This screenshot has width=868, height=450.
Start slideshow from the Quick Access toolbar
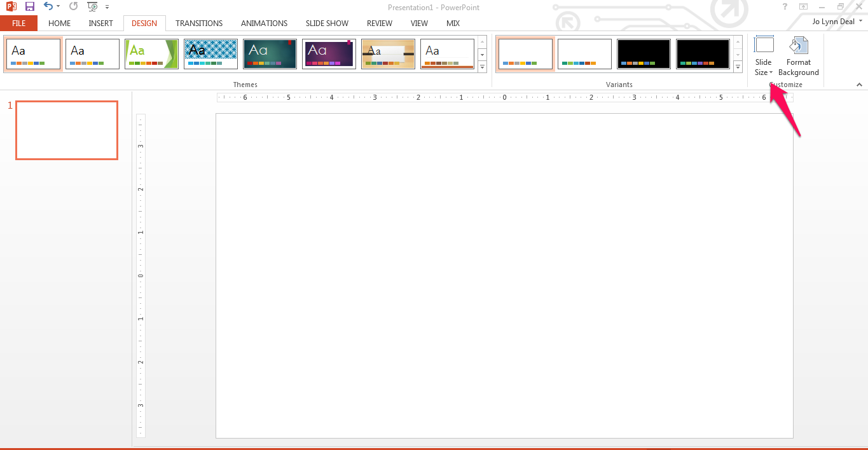pyautogui.click(x=91, y=7)
